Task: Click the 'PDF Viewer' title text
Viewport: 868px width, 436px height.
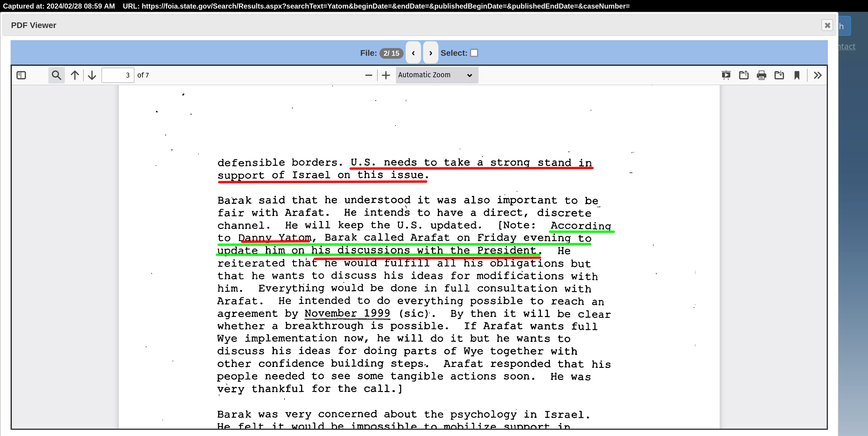Action: [33, 25]
